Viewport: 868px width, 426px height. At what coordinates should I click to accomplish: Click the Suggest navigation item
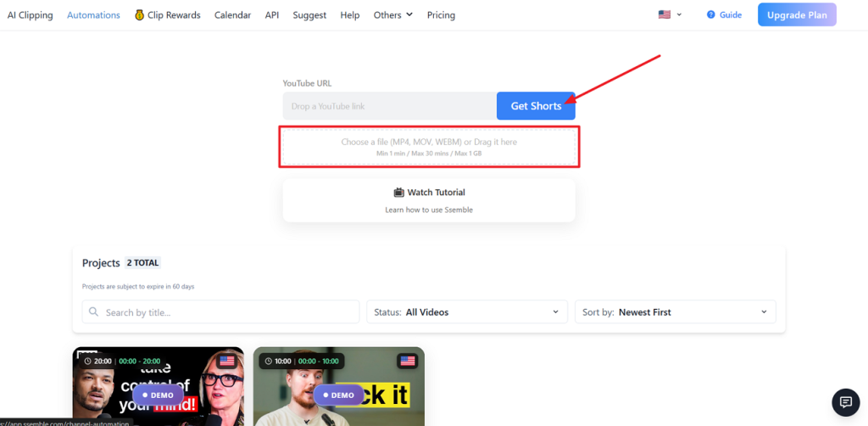click(309, 15)
